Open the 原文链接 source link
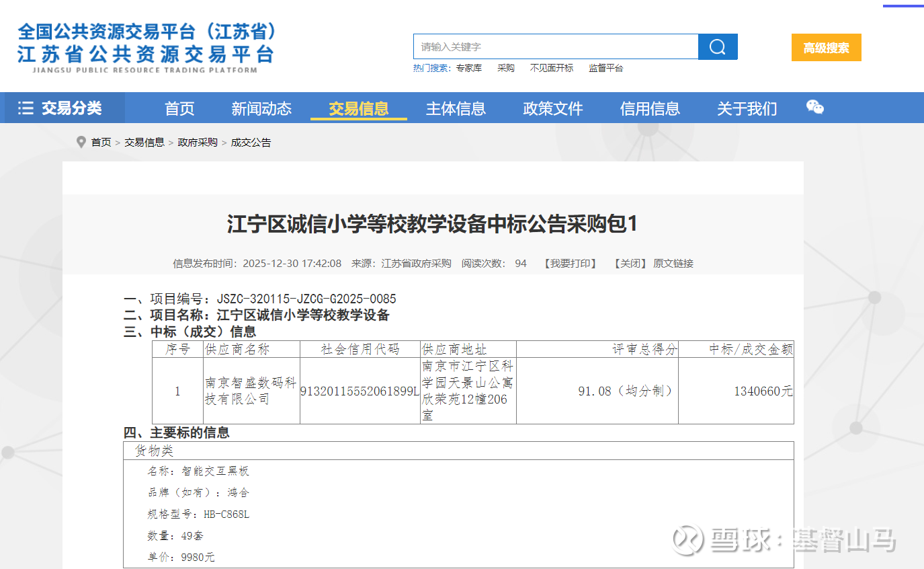Image resolution: width=924 pixels, height=569 pixels. [673, 264]
